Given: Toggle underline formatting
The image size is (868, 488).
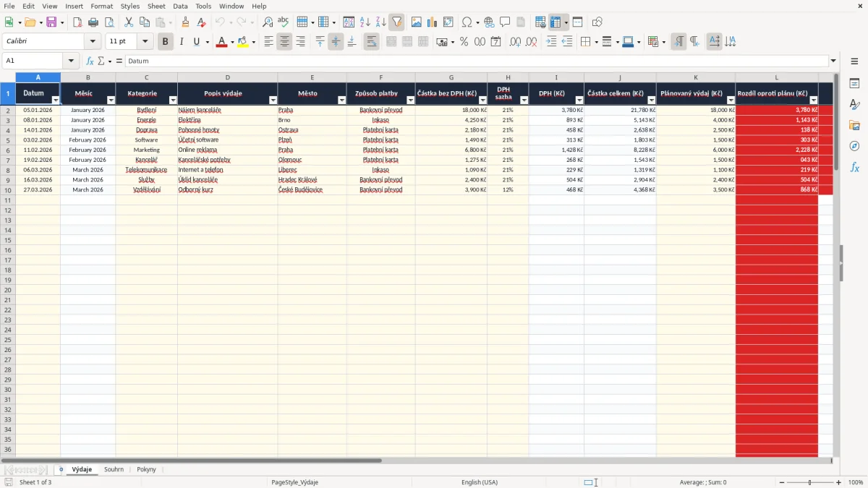Looking at the screenshot, I should (x=196, y=42).
